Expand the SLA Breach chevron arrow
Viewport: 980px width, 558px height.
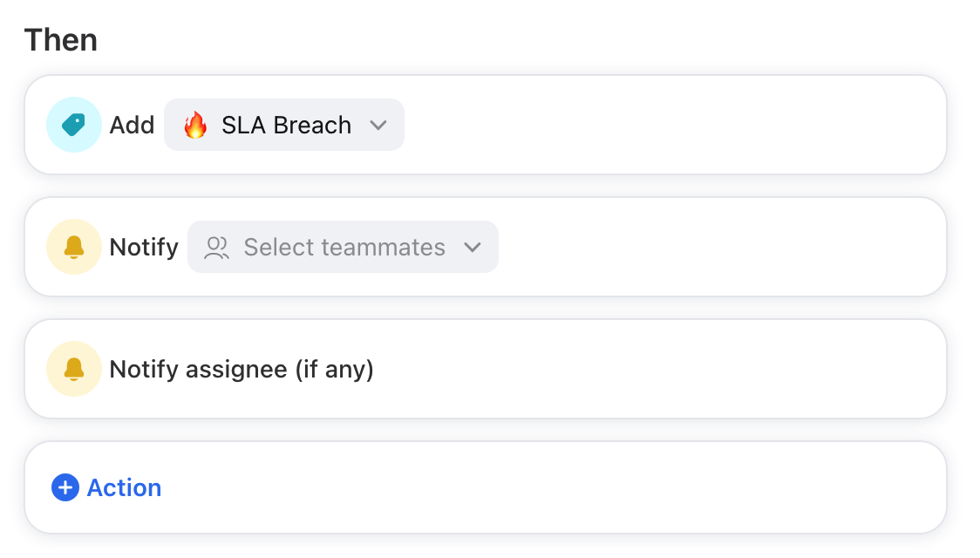click(378, 125)
